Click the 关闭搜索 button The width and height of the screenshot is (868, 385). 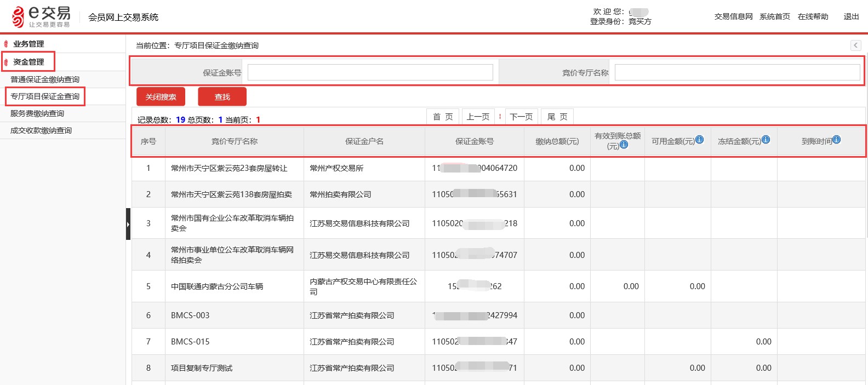click(x=161, y=97)
